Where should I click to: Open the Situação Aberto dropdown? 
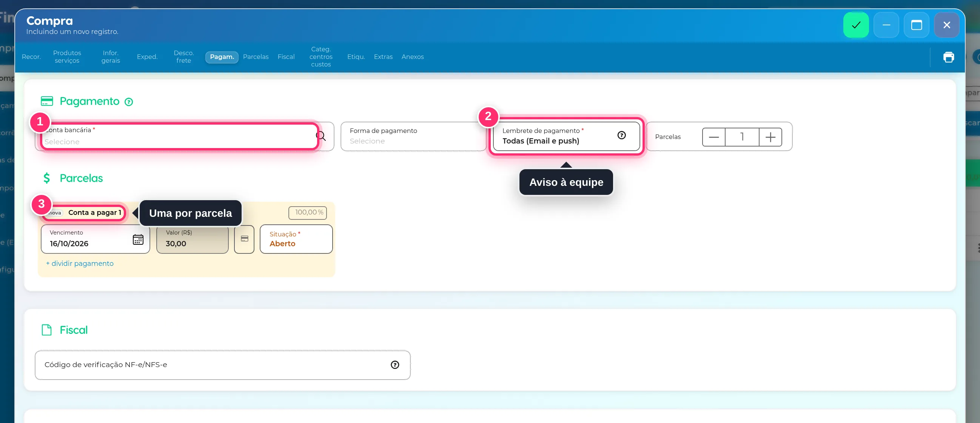pos(296,239)
